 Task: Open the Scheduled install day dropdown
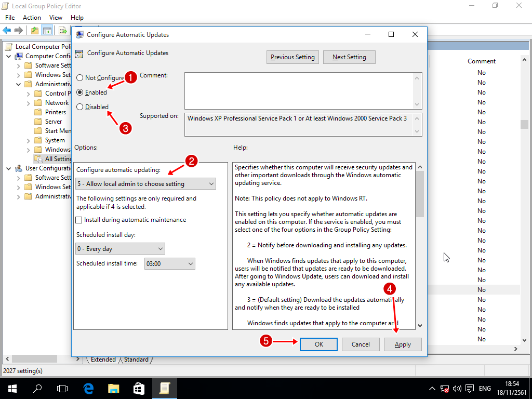120,249
